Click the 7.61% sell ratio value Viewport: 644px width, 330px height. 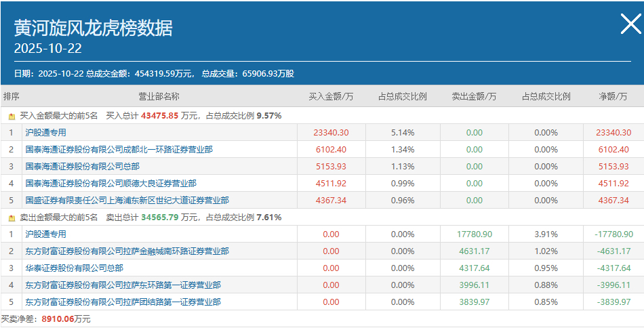click(269, 218)
